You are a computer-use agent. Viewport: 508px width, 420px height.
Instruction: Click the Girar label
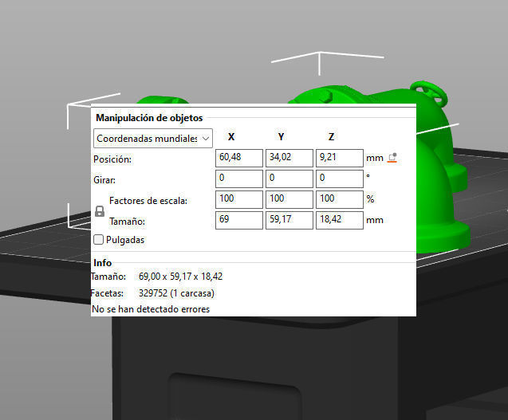click(104, 180)
